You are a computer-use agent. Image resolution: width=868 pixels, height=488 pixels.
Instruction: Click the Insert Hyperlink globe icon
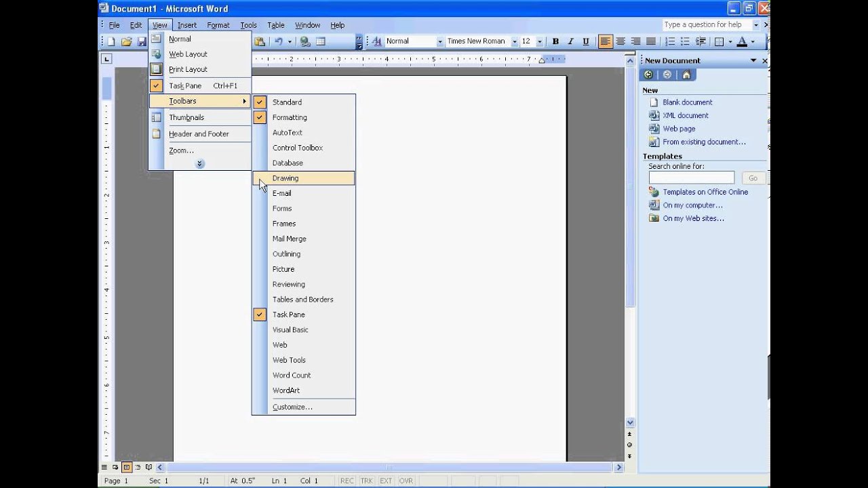pos(305,41)
